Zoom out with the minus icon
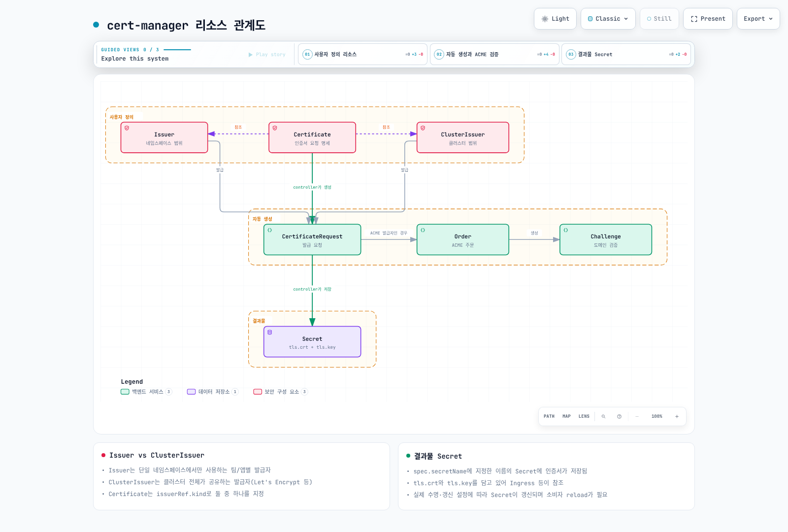 pyautogui.click(x=637, y=417)
